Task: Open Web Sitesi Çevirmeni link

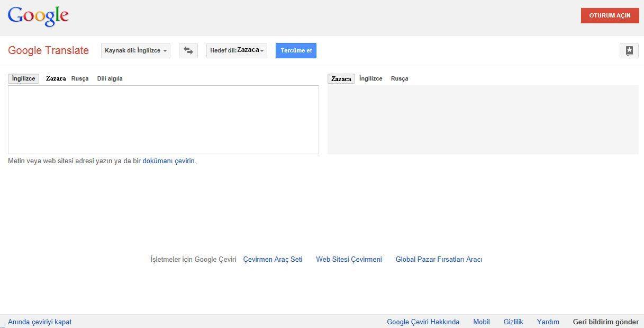Action: point(349,260)
